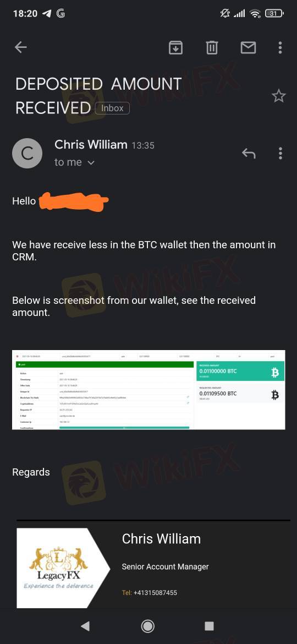The image size is (297, 644).
Task: Tap the received amount 0.01100000 BTC panel
Action: [240, 371]
